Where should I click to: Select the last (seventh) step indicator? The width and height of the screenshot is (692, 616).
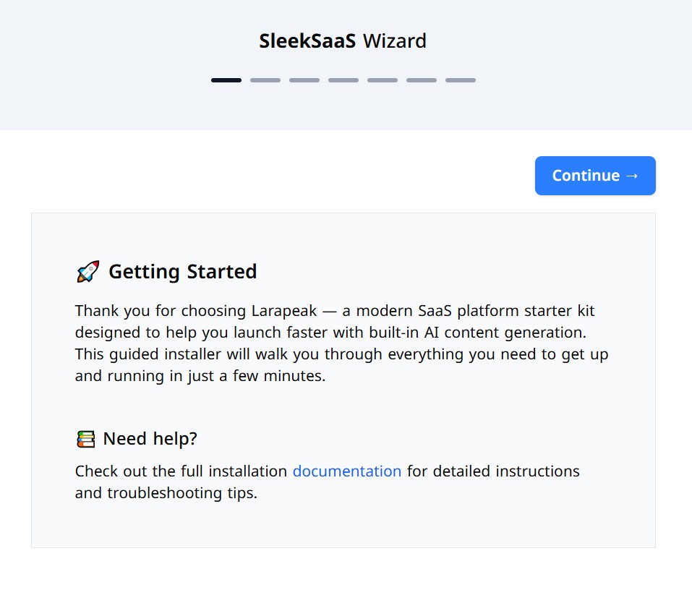(x=461, y=80)
